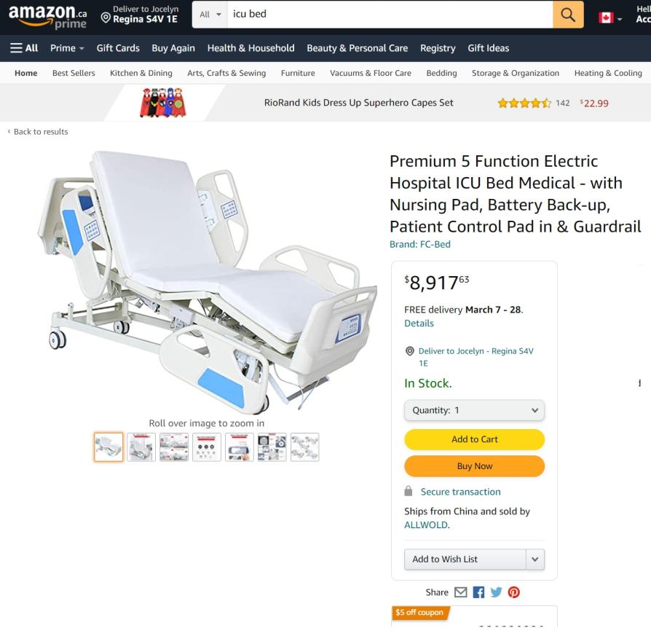Image resolution: width=651 pixels, height=644 pixels.
Task: Go to Best Sellers tab
Action: point(74,73)
